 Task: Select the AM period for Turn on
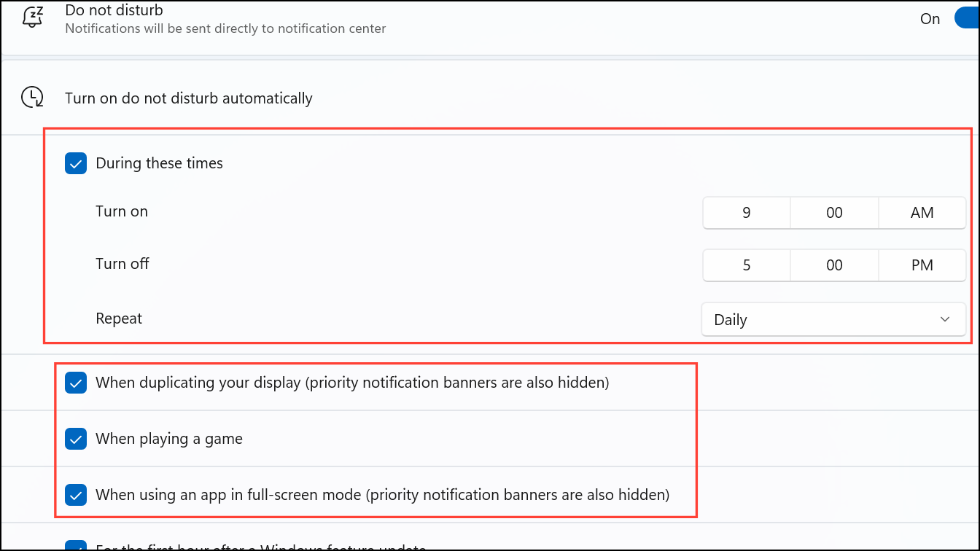[x=922, y=213]
